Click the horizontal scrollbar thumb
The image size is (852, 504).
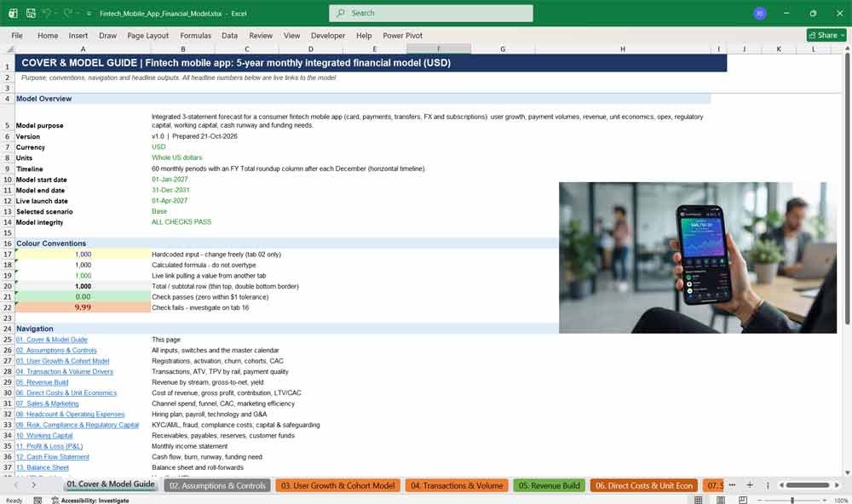[808, 485]
